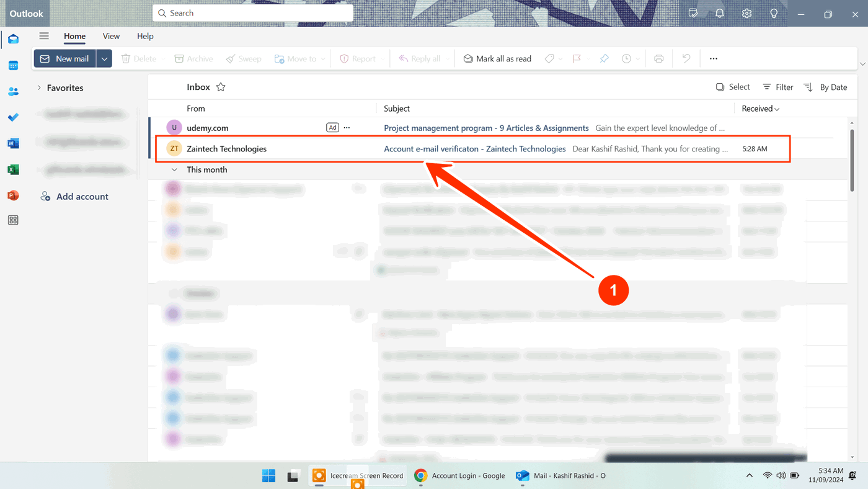Click the Undo arrow icon
This screenshot has height=489, width=868.
686,58
